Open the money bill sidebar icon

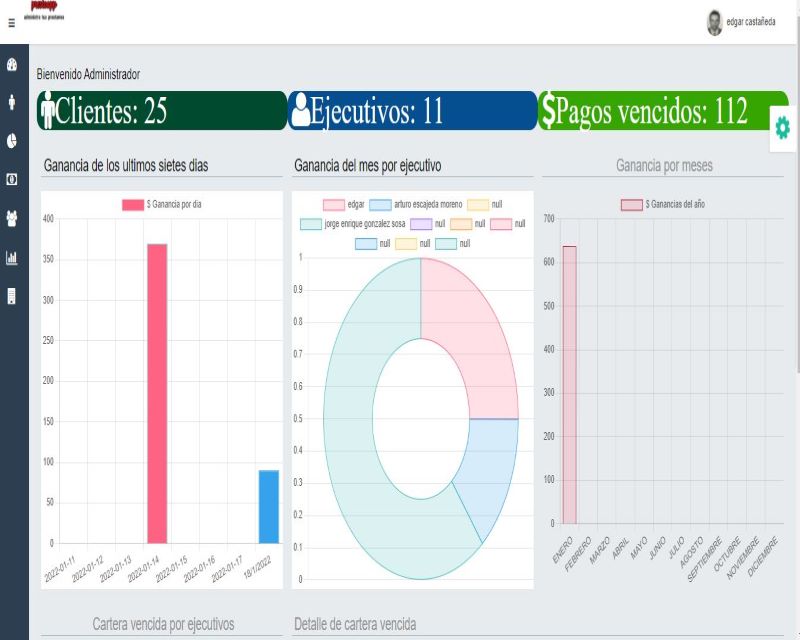point(12,180)
